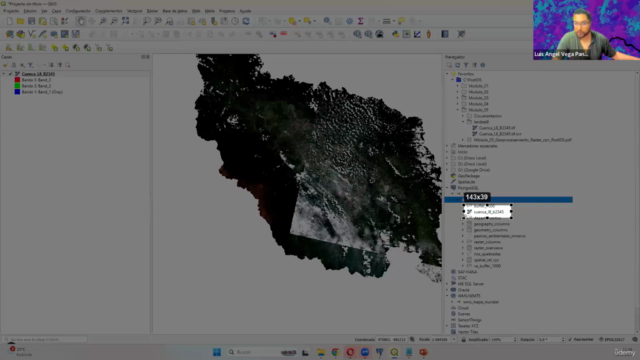The width and height of the screenshot is (640, 360).
Task: Open the Proyecto menu
Action: [11, 11]
